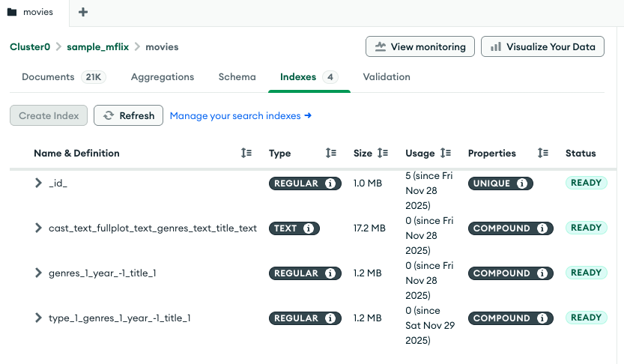Open the Schema tab

[237, 77]
